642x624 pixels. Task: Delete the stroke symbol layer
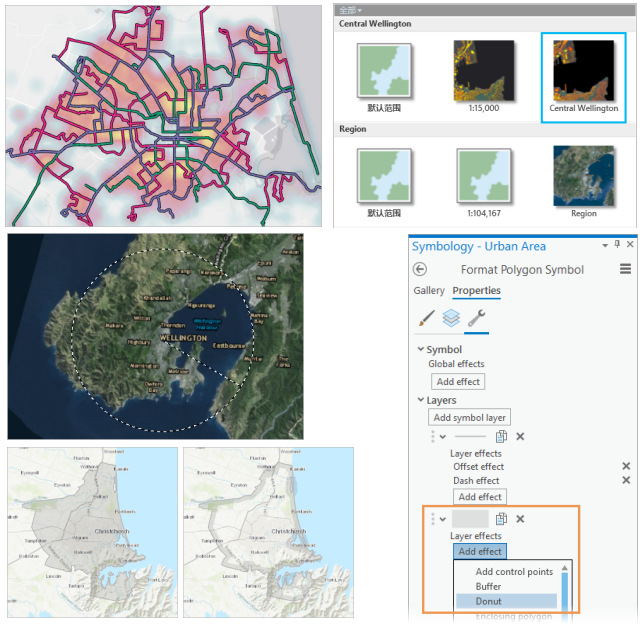tap(520, 436)
